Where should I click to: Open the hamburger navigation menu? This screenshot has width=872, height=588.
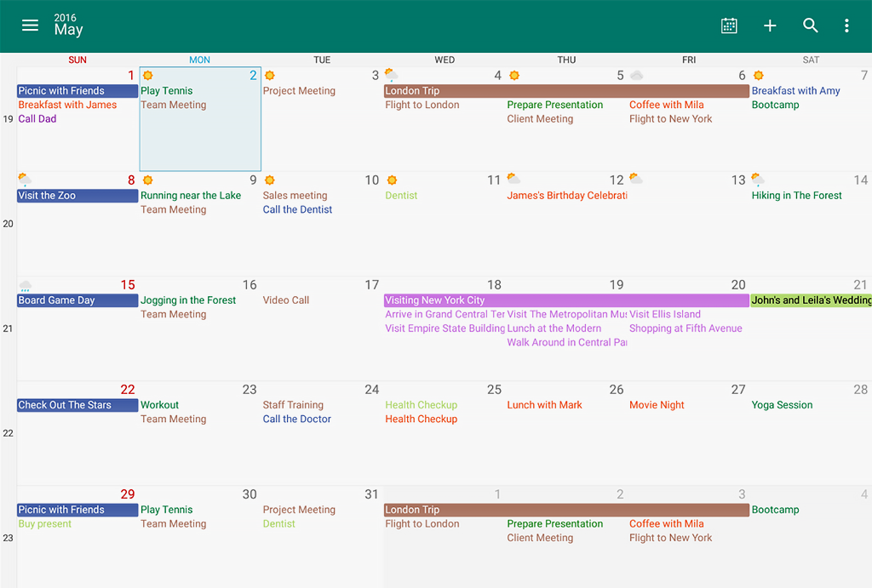pyautogui.click(x=30, y=26)
